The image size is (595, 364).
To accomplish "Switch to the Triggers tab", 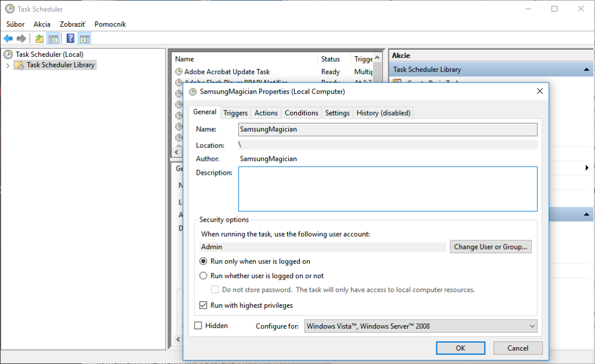I will (235, 113).
